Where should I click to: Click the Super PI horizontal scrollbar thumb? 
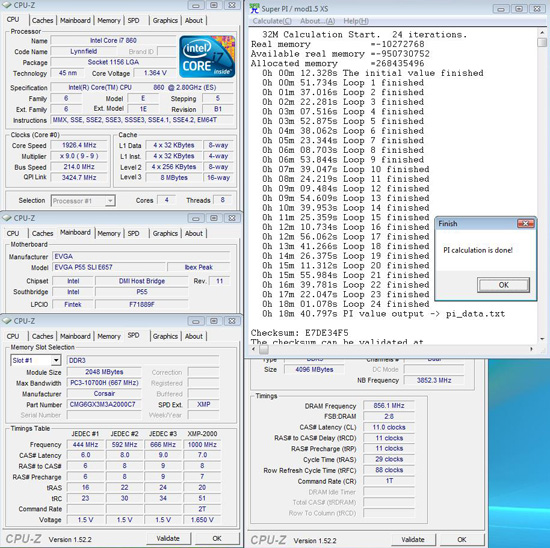point(264,349)
